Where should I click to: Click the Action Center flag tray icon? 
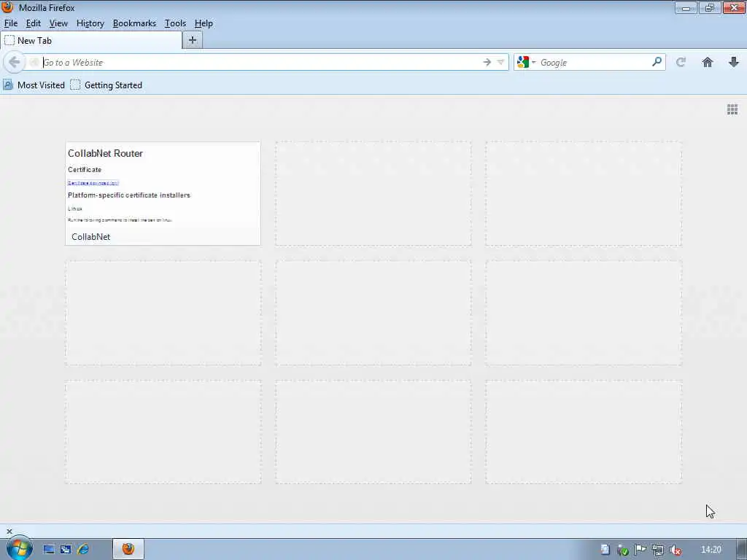[640, 550]
